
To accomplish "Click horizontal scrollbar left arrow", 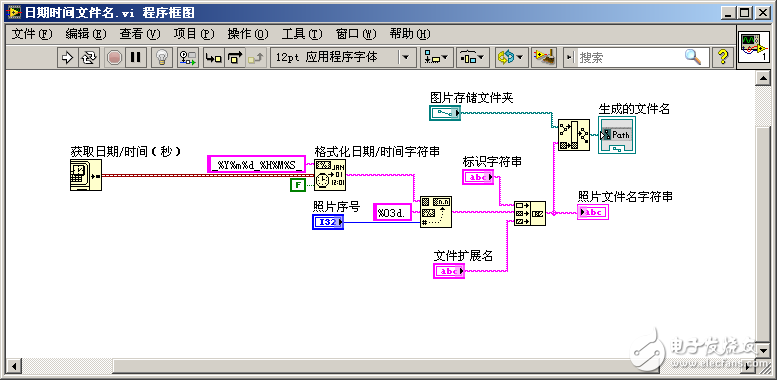I will point(14,366).
